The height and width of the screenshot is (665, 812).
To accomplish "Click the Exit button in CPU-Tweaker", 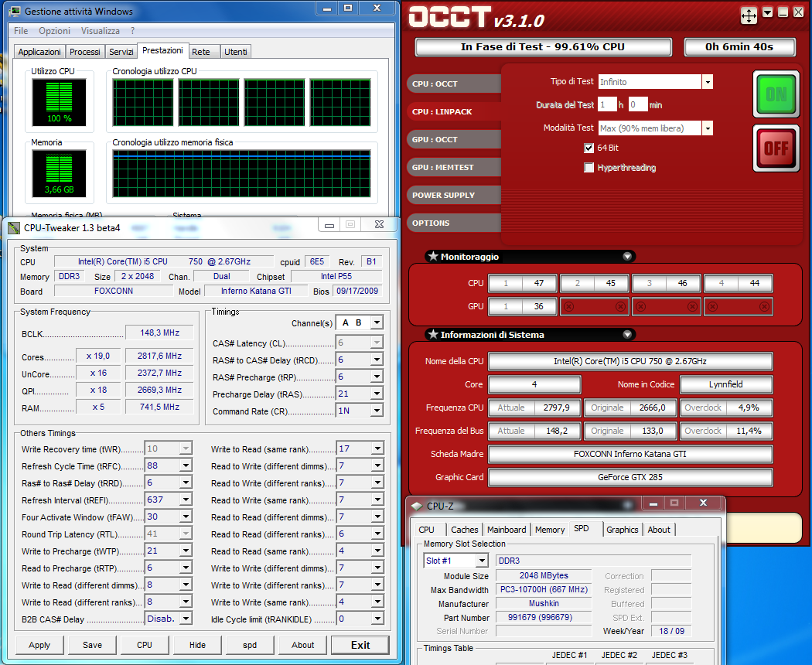I will click(x=360, y=646).
